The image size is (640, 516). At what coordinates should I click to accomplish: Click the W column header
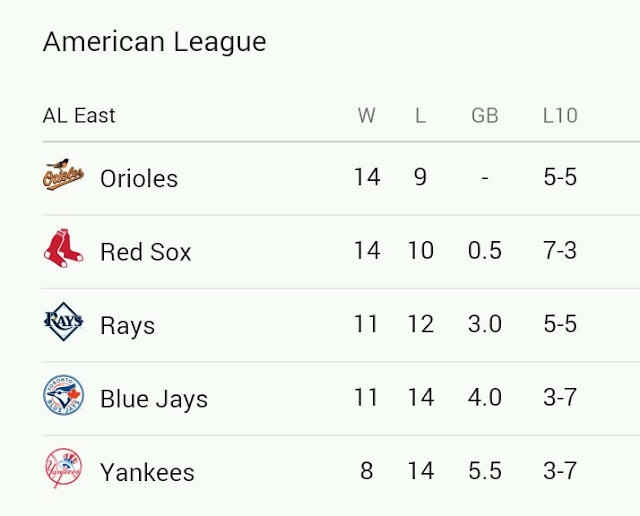click(367, 116)
